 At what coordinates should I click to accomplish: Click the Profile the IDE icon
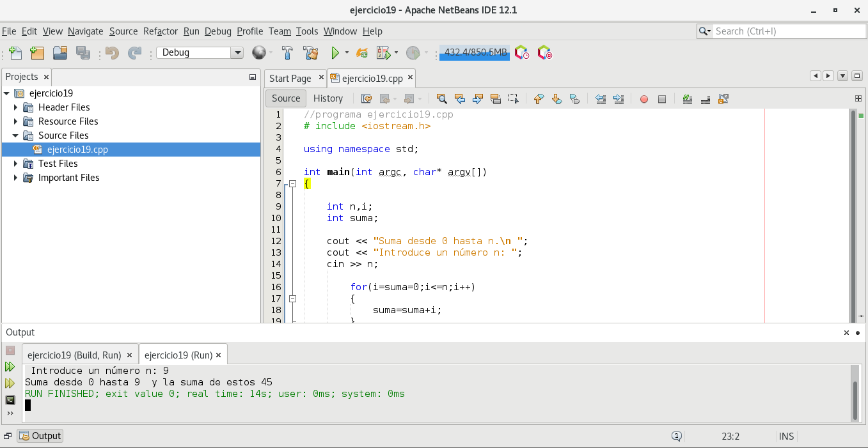(x=523, y=53)
